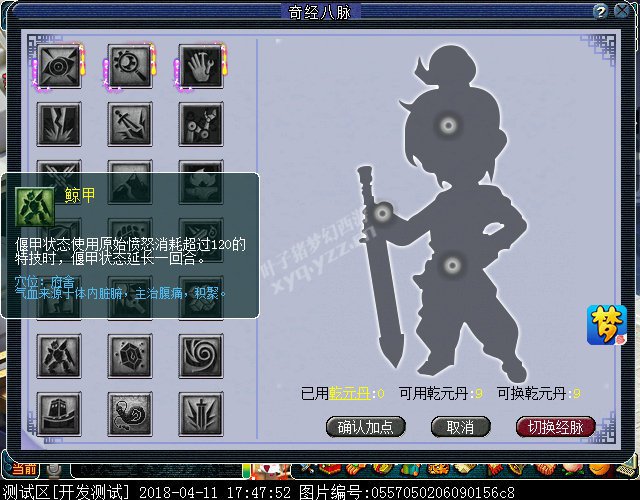The height and width of the screenshot is (500, 640).
Task: Click the 可用乾元丹:9 text
Action: [x=441, y=393]
